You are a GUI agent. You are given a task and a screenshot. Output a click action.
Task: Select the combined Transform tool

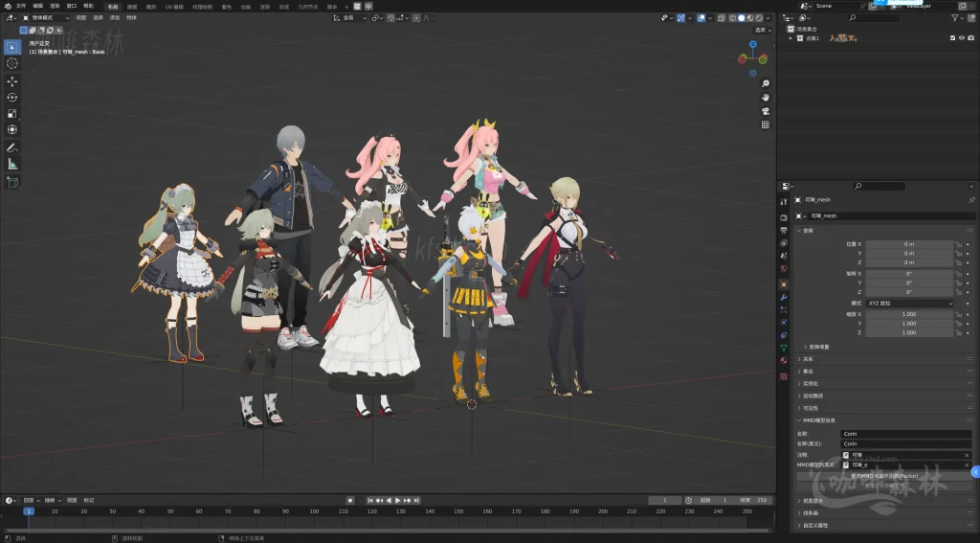[12, 129]
